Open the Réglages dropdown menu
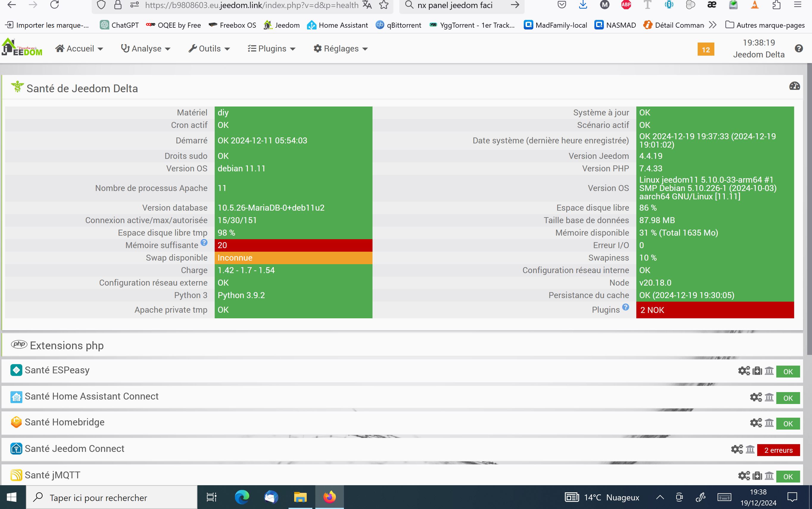The height and width of the screenshot is (509, 812). pyautogui.click(x=341, y=48)
